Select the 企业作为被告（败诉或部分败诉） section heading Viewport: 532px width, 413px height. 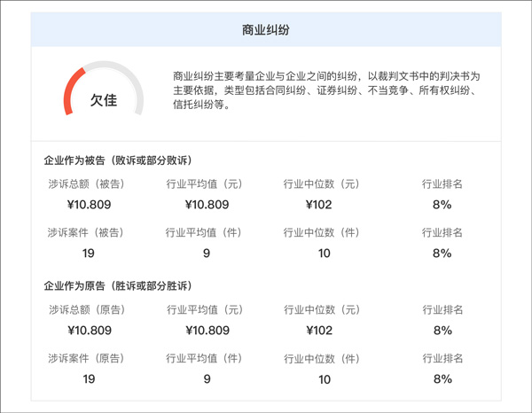click(118, 160)
